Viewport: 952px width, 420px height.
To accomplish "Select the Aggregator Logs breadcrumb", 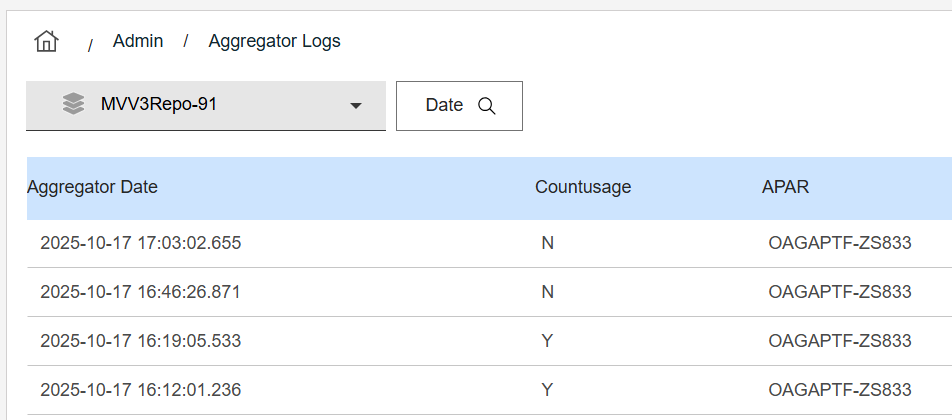I will 274,41.
